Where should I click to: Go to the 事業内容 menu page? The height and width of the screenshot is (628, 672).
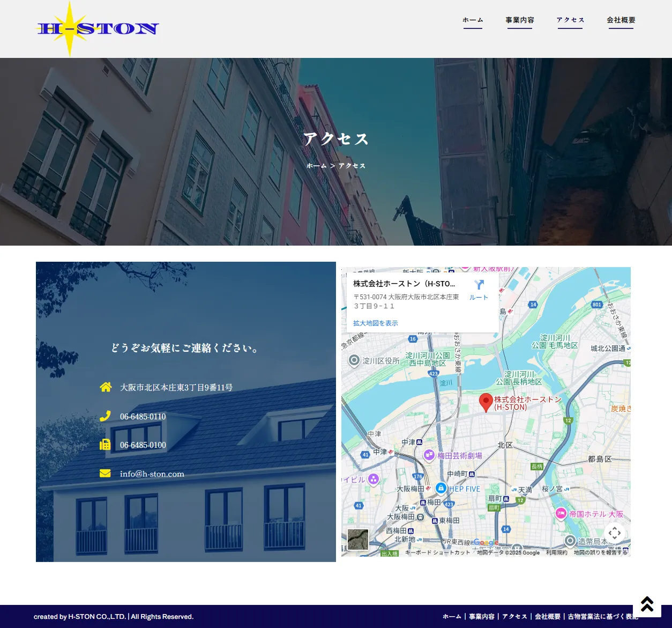coord(519,20)
